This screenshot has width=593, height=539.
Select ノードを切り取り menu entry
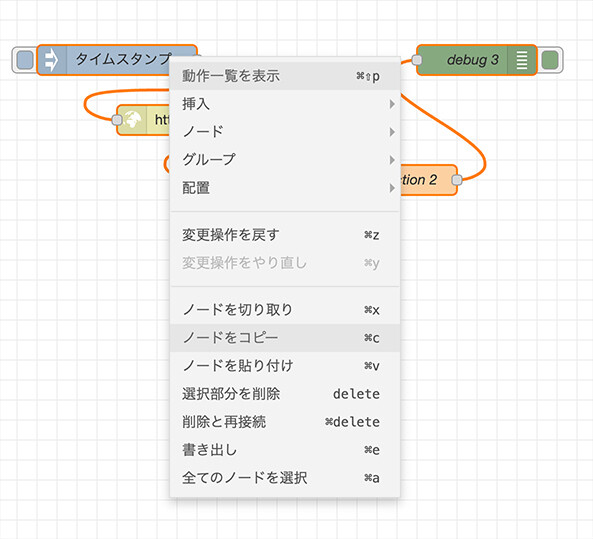coord(285,310)
